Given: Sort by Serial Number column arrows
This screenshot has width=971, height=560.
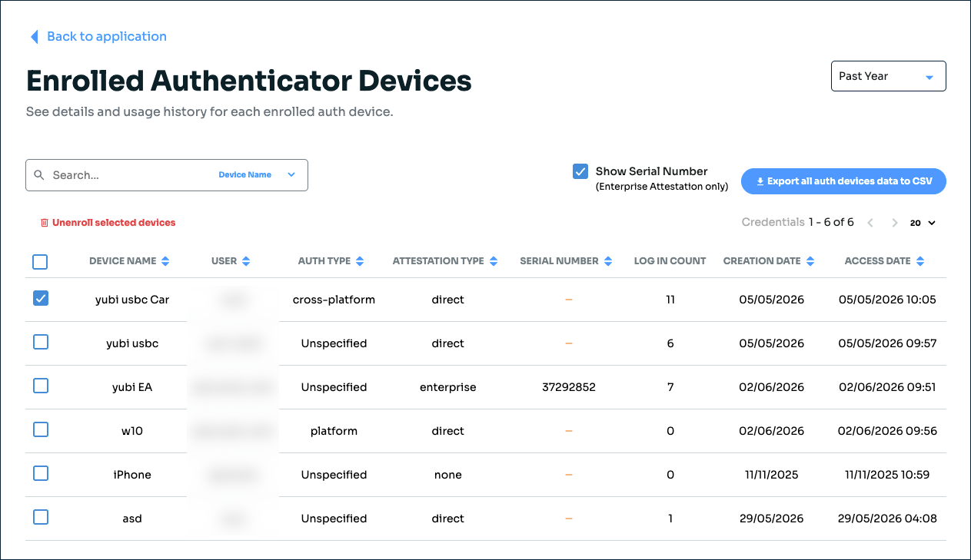Looking at the screenshot, I should (x=607, y=261).
